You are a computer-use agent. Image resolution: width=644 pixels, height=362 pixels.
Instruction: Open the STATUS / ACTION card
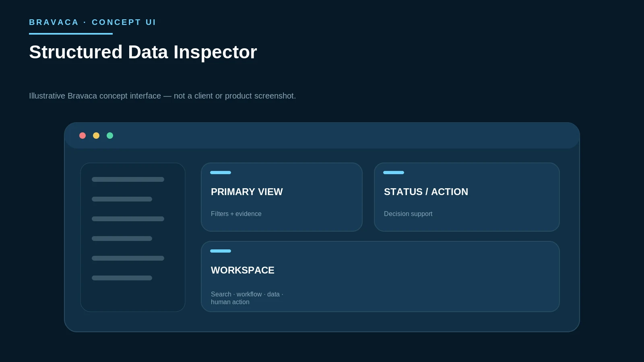467,197
